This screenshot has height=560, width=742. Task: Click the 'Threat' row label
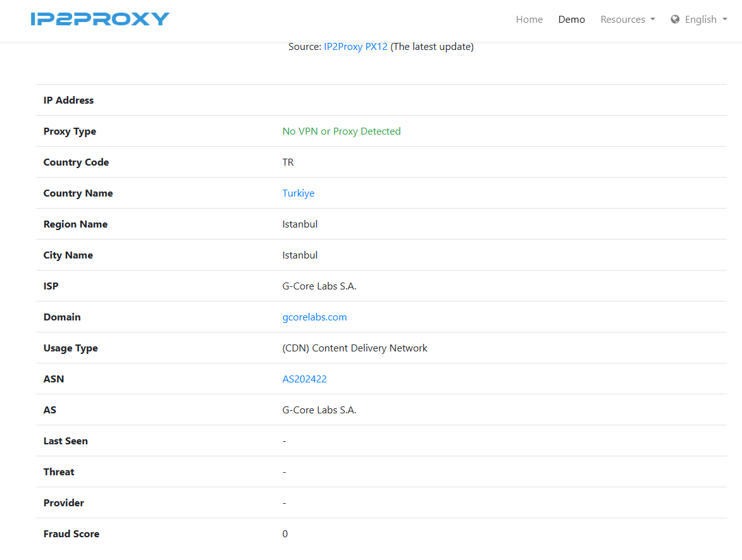tap(59, 472)
